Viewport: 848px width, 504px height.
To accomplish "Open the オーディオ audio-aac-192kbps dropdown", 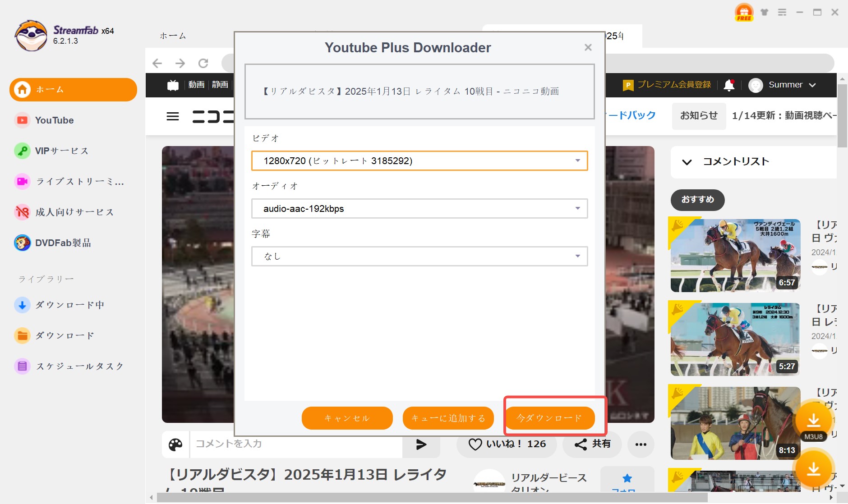I will [x=419, y=209].
